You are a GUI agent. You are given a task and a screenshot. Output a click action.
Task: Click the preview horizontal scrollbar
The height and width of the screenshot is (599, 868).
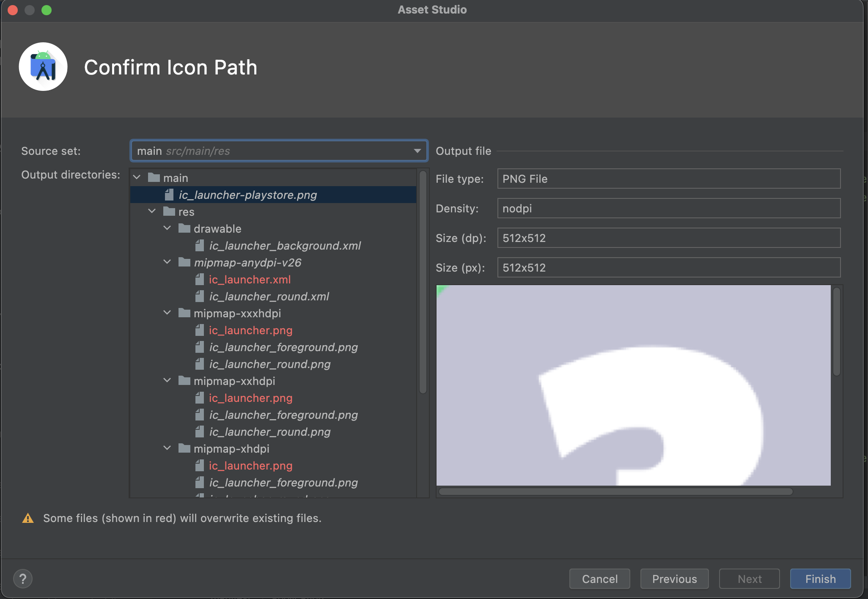tap(615, 492)
